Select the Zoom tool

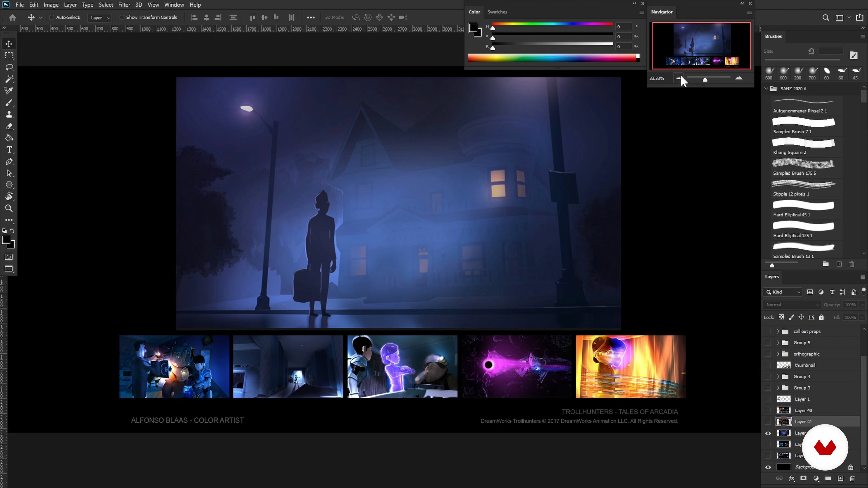(x=9, y=208)
